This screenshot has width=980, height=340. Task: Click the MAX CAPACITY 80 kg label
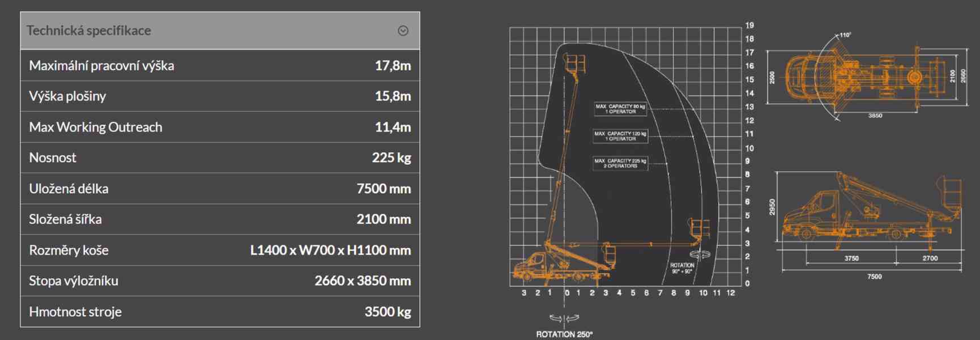click(620, 109)
